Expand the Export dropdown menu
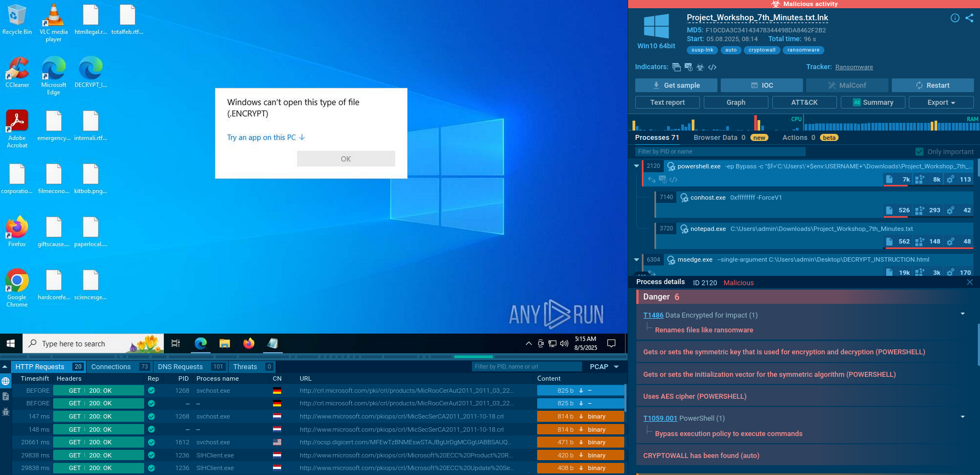The height and width of the screenshot is (475, 980). tap(941, 103)
